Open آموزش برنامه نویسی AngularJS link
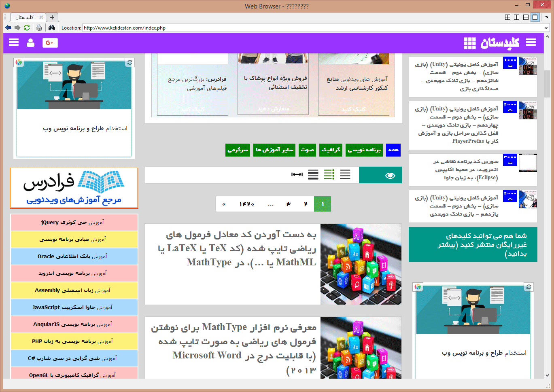 point(74,324)
